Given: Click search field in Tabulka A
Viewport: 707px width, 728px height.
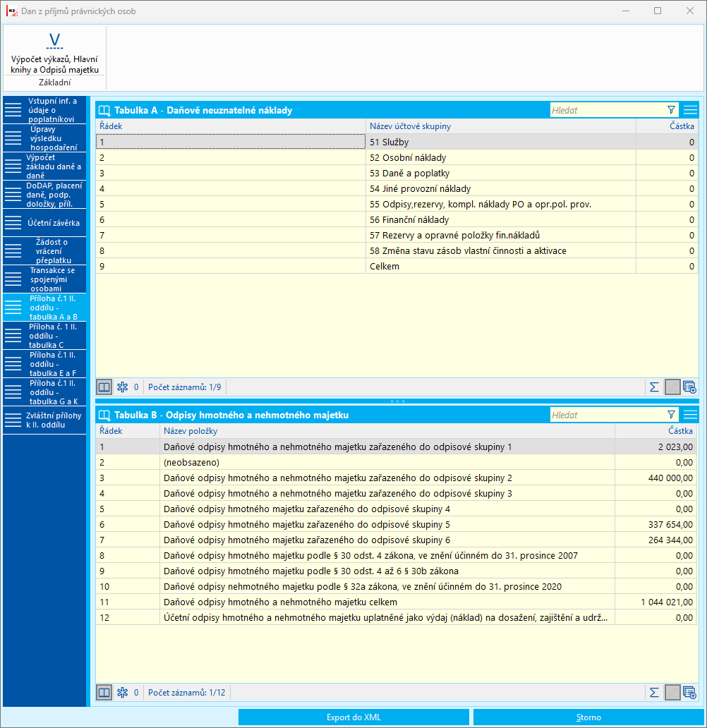Looking at the screenshot, I should click(x=608, y=110).
